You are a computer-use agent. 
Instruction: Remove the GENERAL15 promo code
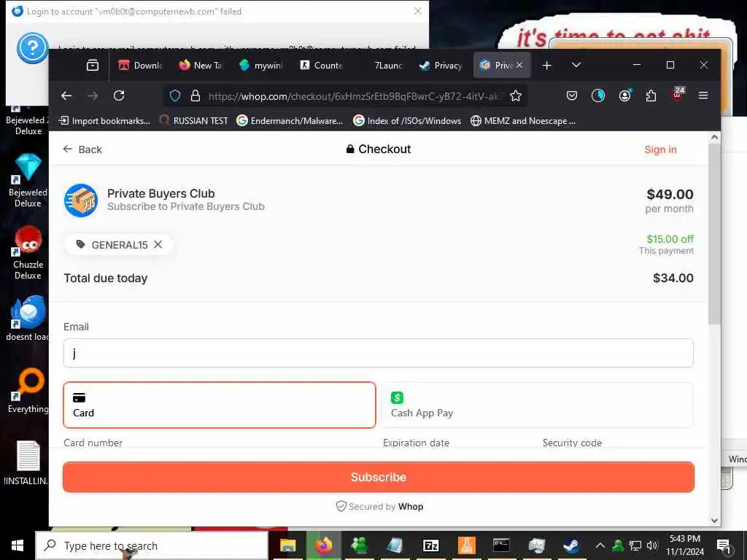[158, 244]
